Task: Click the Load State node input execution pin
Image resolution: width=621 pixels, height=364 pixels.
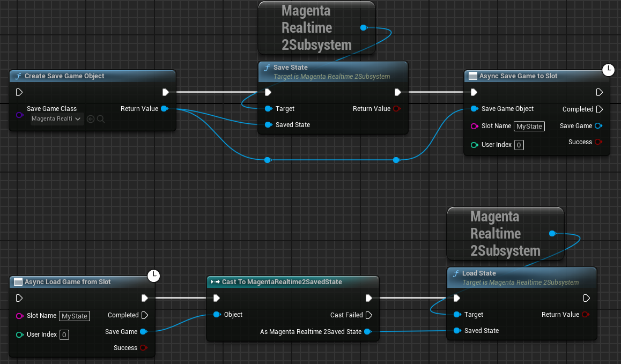Action: point(457,298)
